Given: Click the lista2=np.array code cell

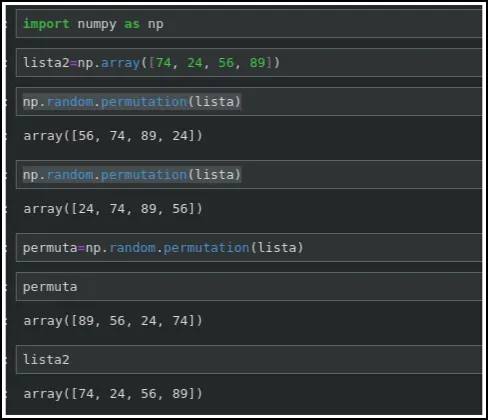Looking at the screenshot, I should (x=249, y=63).
